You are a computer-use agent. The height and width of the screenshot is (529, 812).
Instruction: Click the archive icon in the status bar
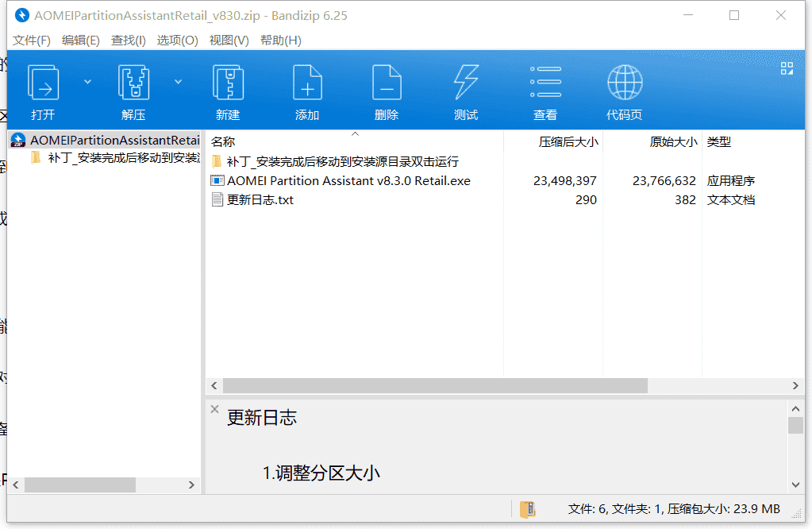[528, 509]
